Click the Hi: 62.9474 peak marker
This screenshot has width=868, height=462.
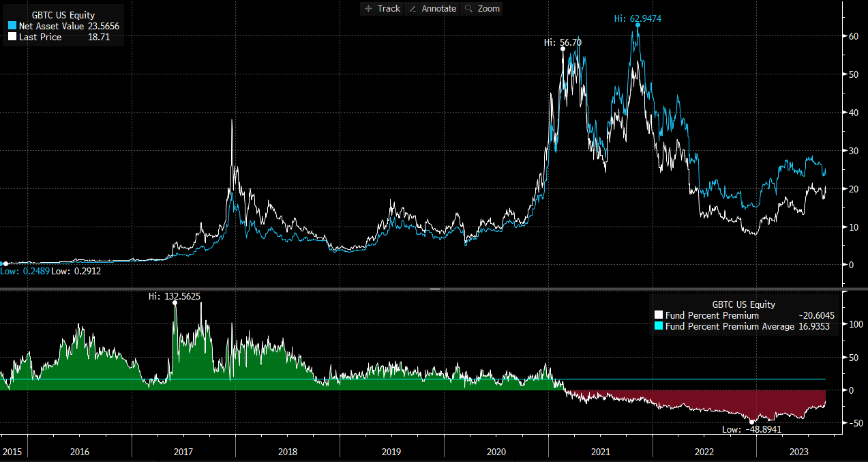click(638, 25)
